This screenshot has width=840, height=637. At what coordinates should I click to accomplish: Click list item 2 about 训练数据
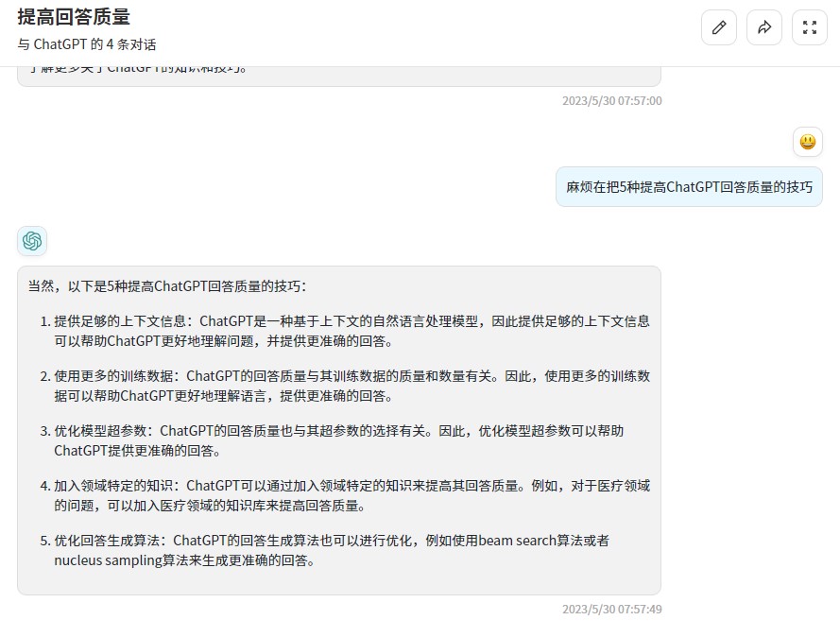pos(350,386)
